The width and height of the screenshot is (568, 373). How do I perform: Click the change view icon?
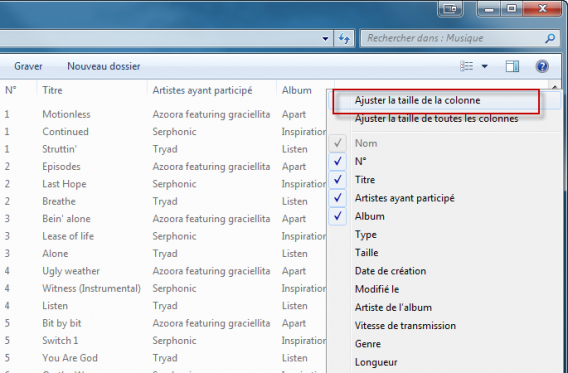467,66
